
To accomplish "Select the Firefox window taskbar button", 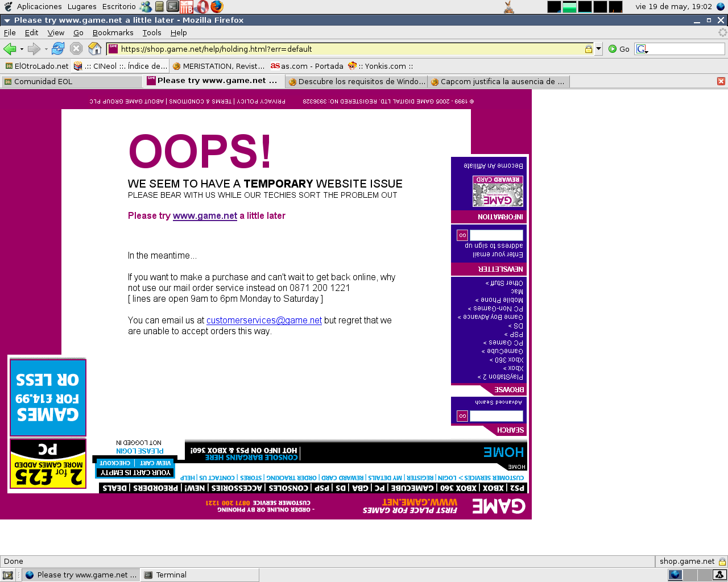I will [x=81, y=575].
